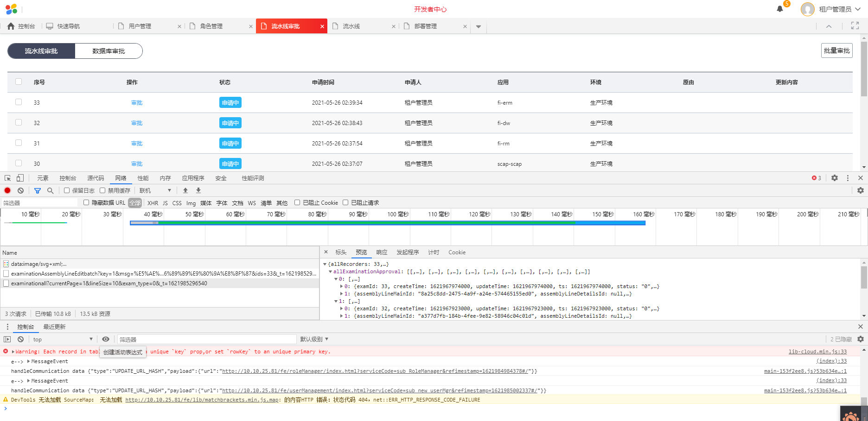Close the request detail pane
Viewport: 868px width, 421px height.
tap(326, 252)
